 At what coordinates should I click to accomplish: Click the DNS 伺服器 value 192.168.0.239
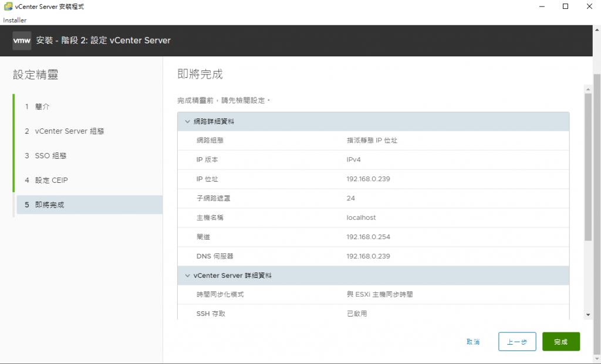click(369, 257)
